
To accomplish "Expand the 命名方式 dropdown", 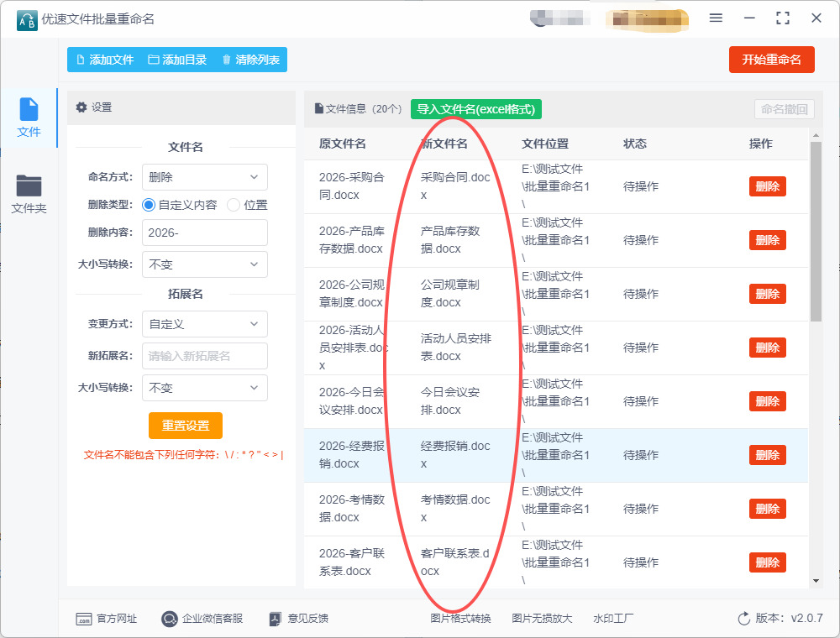I will coord(204,177).
